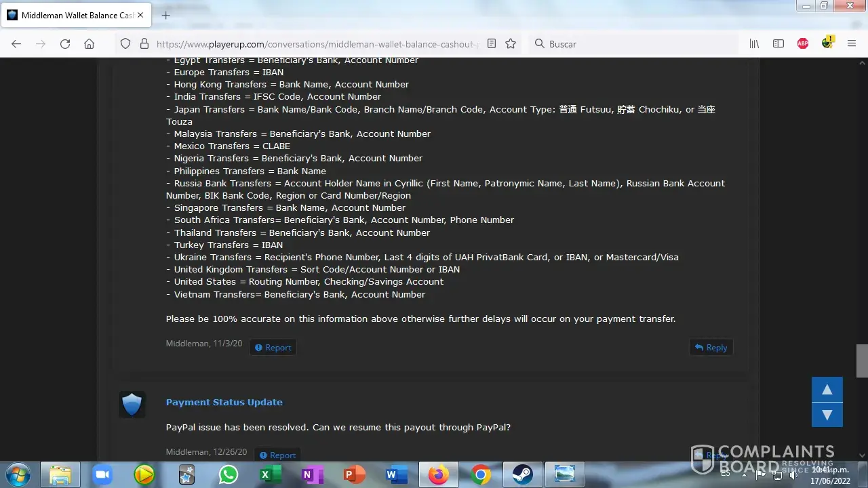Click the Firefox reload page button
The height and width of the screenshot is (488, 868).
click(x=65, y=43)
